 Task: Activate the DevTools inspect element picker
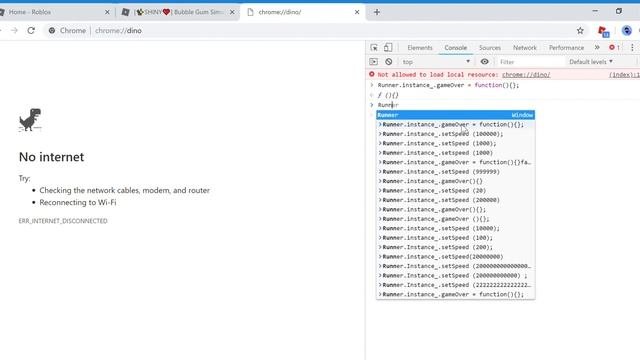pyautogui.click(x=374, y=48)
